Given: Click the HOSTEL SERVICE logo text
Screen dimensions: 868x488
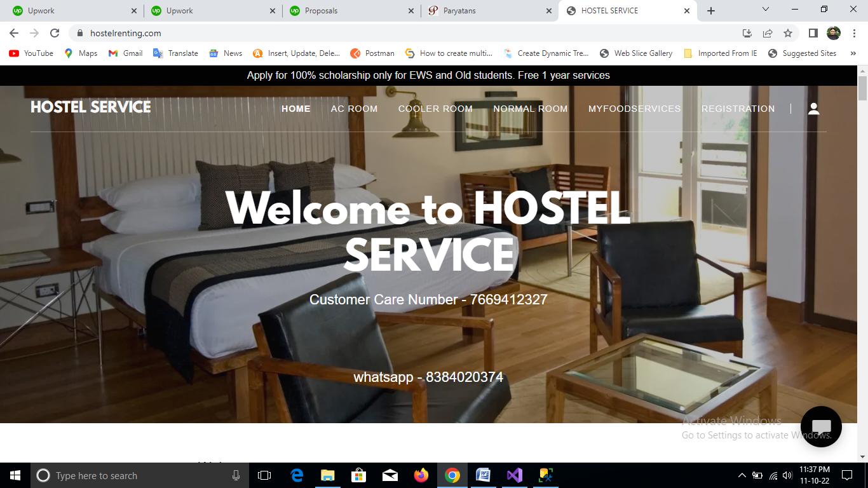Looking at the screenshot, I should [x=91, y=107].
